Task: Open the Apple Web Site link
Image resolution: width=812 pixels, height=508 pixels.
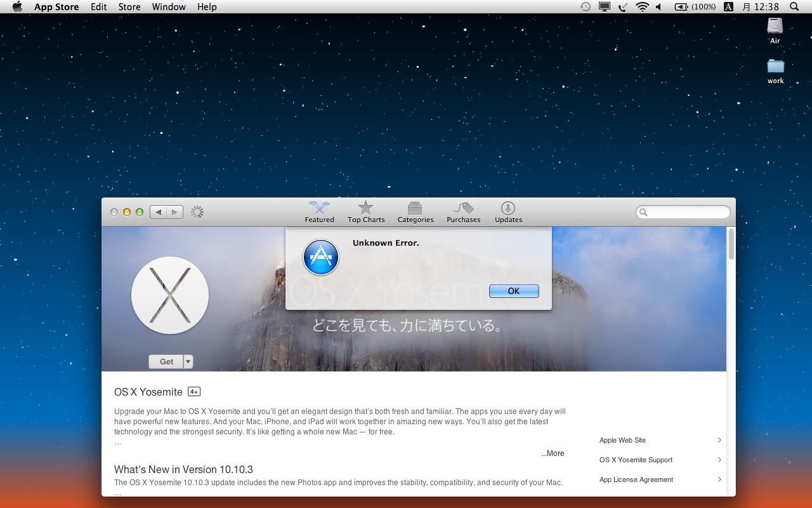Action: [x=622, y=440]
